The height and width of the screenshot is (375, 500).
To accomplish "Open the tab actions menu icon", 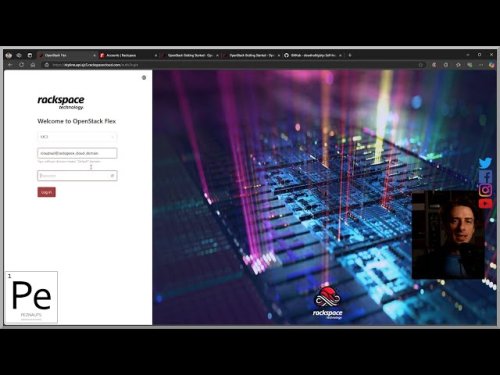I will pos(30,55).
